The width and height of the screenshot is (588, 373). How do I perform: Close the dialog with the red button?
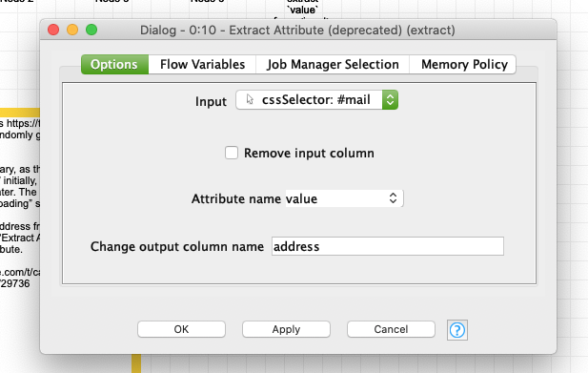[53, 30]
